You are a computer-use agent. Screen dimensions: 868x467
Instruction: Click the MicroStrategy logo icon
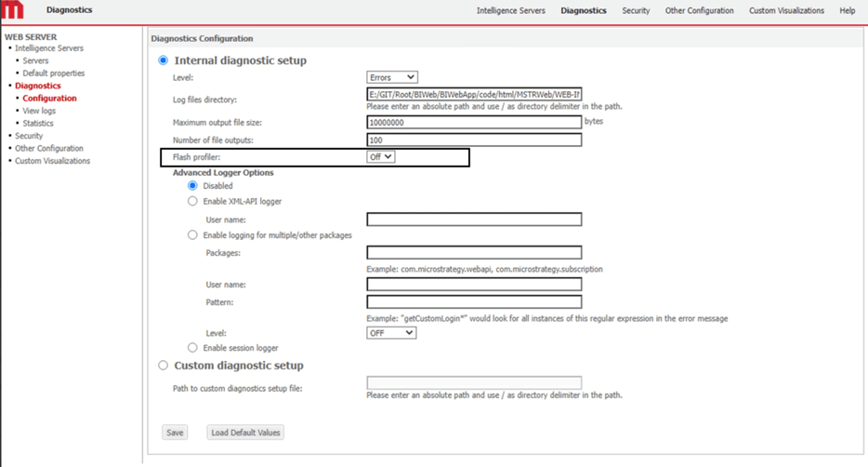[12, 10]
